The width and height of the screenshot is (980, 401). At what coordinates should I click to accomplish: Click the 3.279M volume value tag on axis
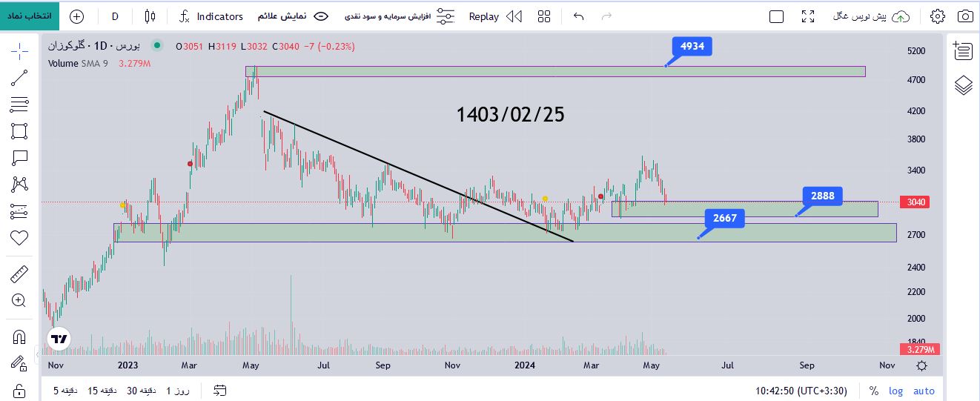tap(919, 349)
